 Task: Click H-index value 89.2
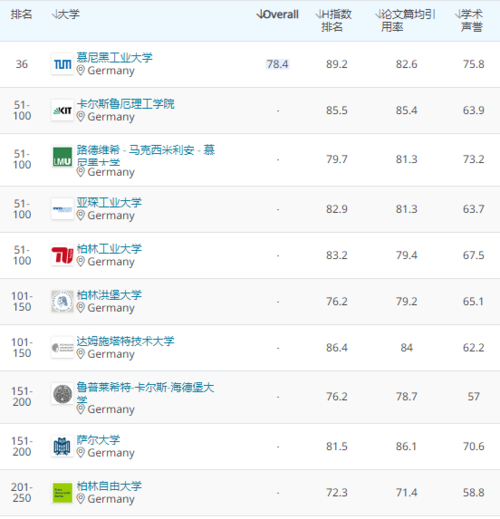(337, 64)
